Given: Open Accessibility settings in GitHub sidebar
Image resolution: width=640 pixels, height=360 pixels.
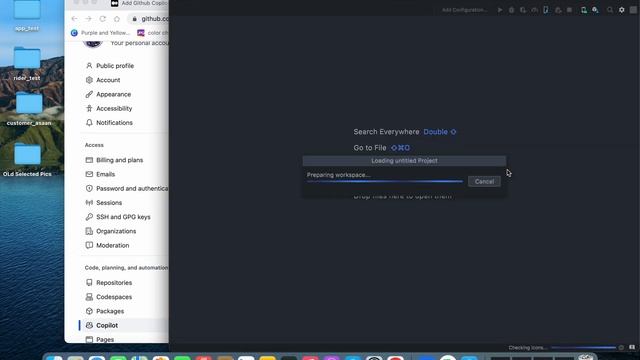Looking at the screenshot, I should pos(109,109).
